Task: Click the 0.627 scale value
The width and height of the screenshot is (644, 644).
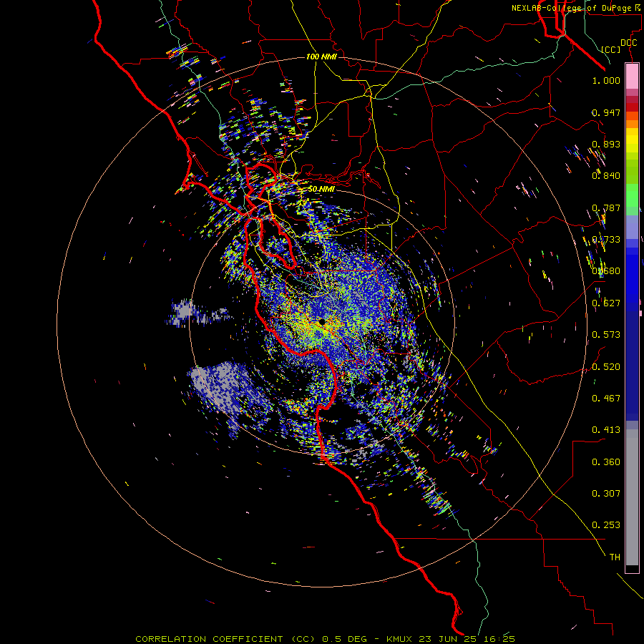Action: point(606,303)
